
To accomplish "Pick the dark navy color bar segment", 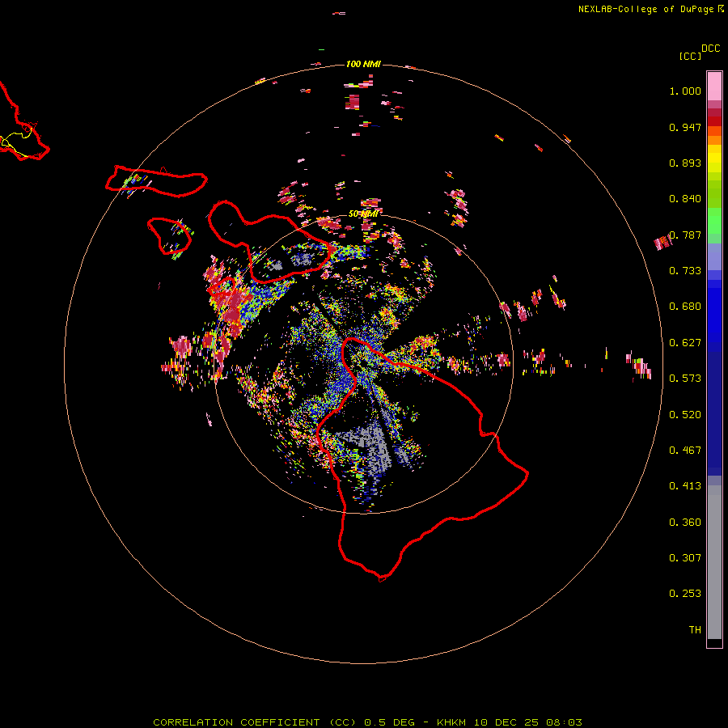I will (x=714, y=413).
